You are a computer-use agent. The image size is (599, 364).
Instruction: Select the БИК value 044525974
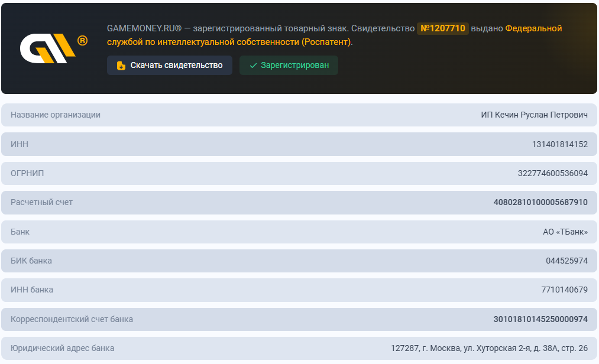(566, 261)
